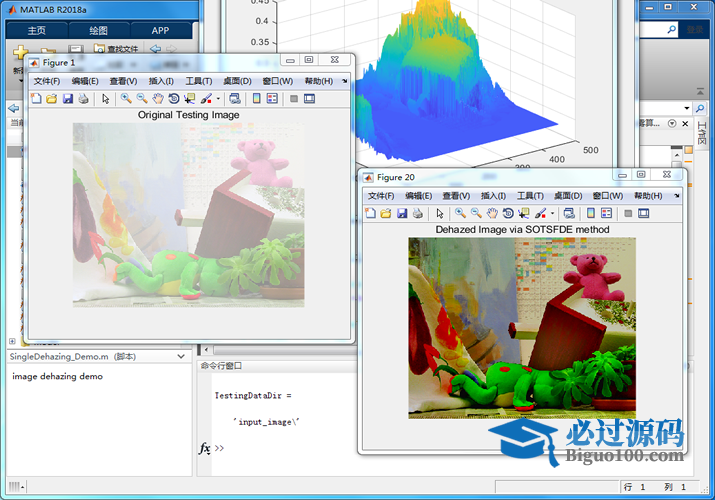This screenshot has height=500, width=715.
Task: Insert colorbar in Figure 1
Action: (257, 98)
